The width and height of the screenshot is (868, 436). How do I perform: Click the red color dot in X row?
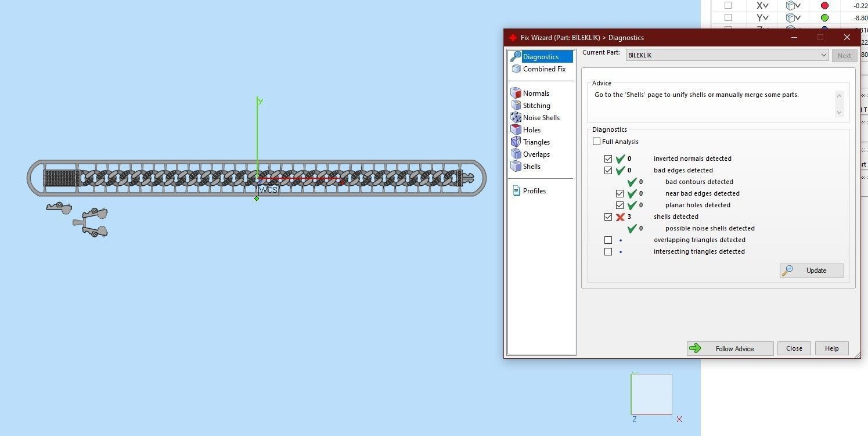[824, 5]
